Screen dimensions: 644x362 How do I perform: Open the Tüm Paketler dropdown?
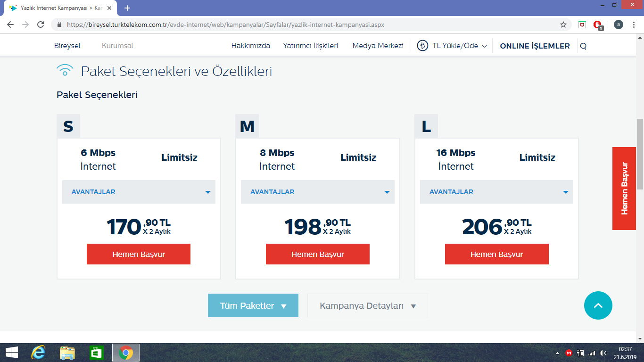253,305
